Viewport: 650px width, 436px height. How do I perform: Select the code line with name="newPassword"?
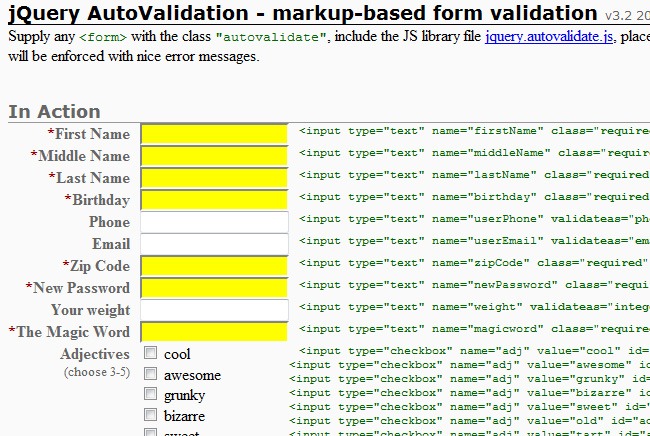click(474, 285)
